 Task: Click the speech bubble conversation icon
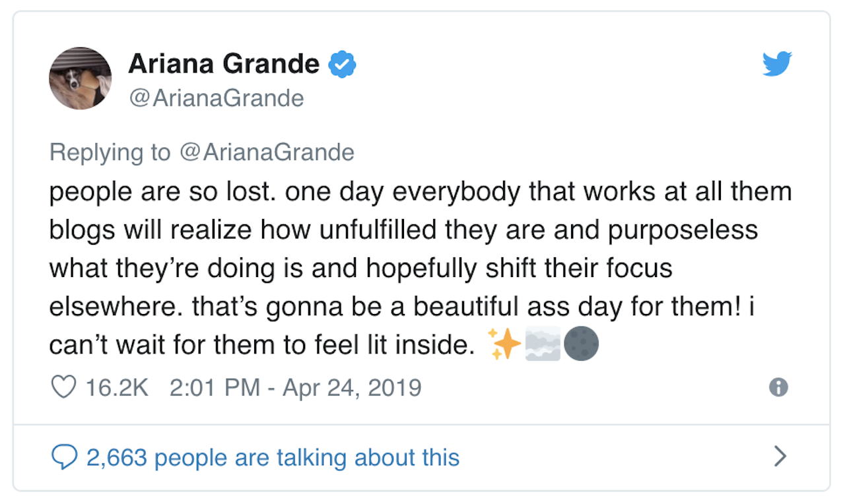[65, 457]
